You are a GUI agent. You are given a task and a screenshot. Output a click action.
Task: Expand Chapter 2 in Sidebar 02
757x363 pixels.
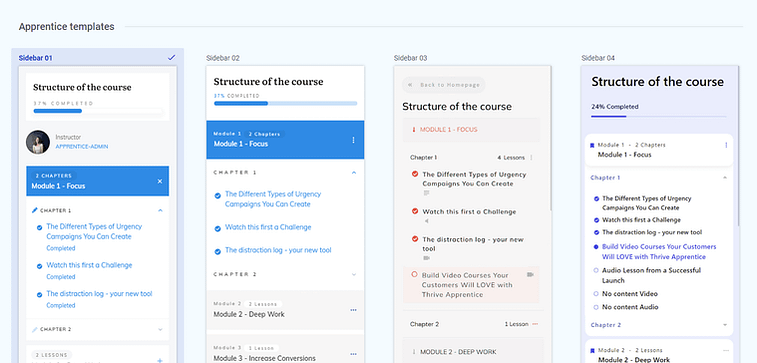tap(354, 274)
